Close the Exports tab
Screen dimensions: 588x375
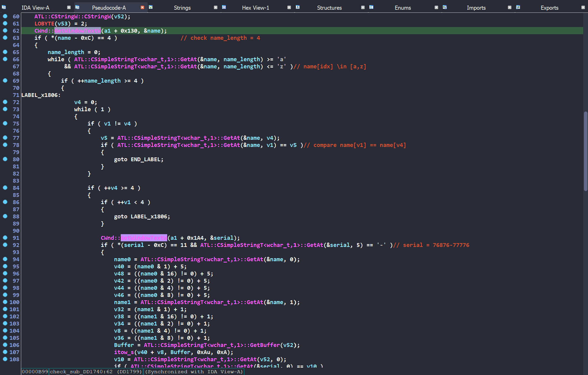coord(583,7)
